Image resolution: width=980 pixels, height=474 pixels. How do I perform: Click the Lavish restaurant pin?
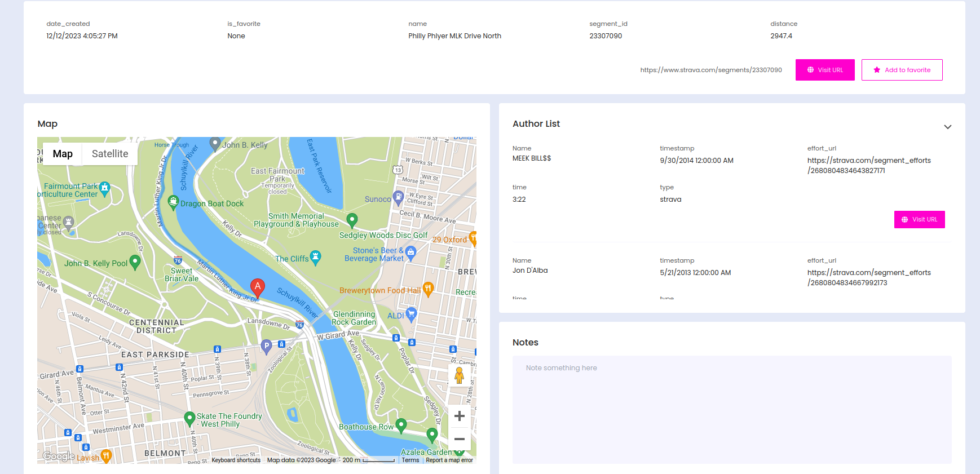106,456
